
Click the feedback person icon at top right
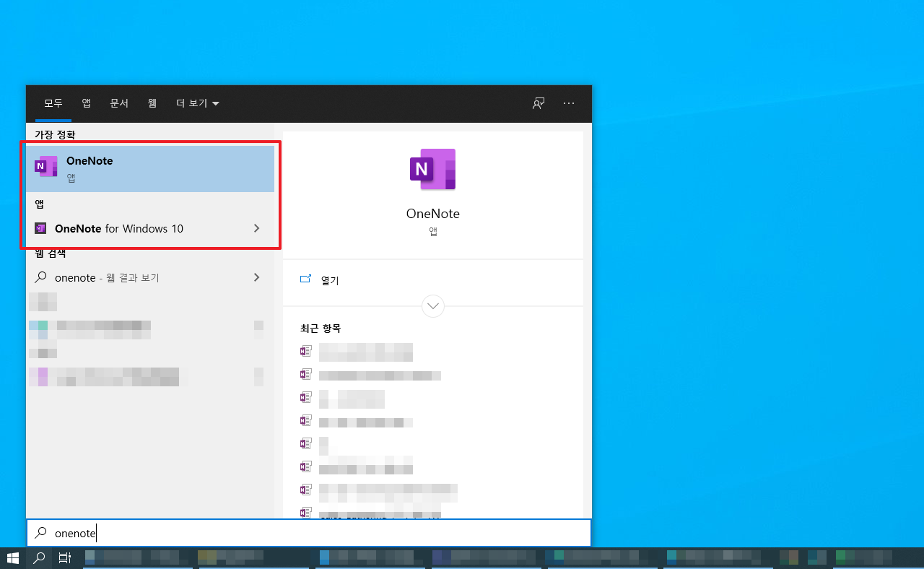coord(538,103)
